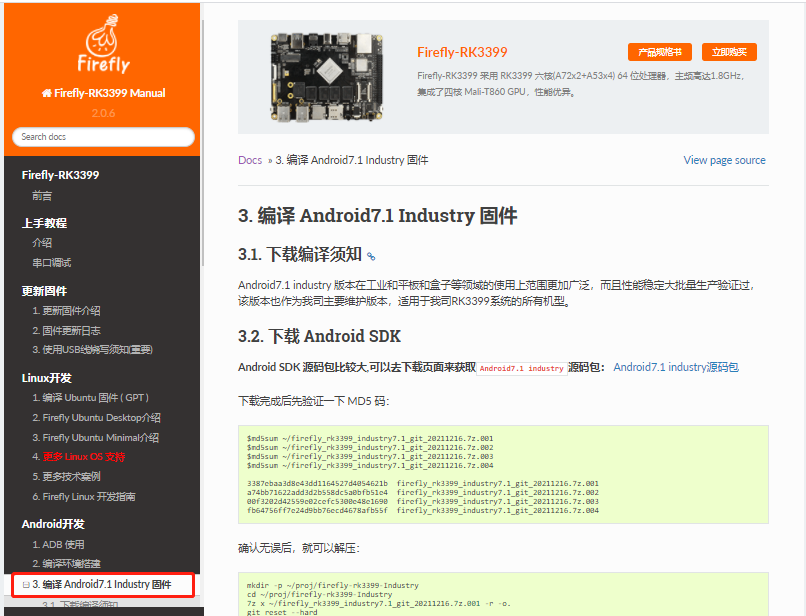Click the Firefly logo in sidebar header
806x616 pixels.
tap(103, 44)
